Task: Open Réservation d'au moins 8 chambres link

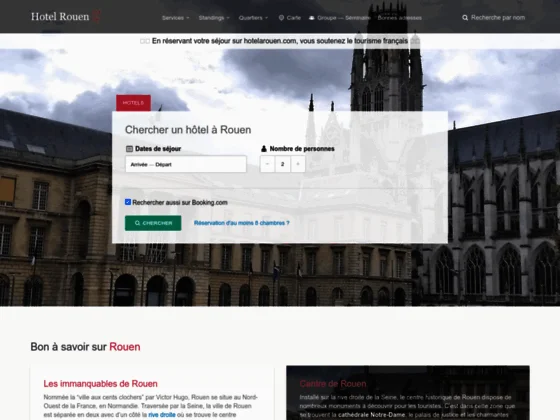Action: 241,223
